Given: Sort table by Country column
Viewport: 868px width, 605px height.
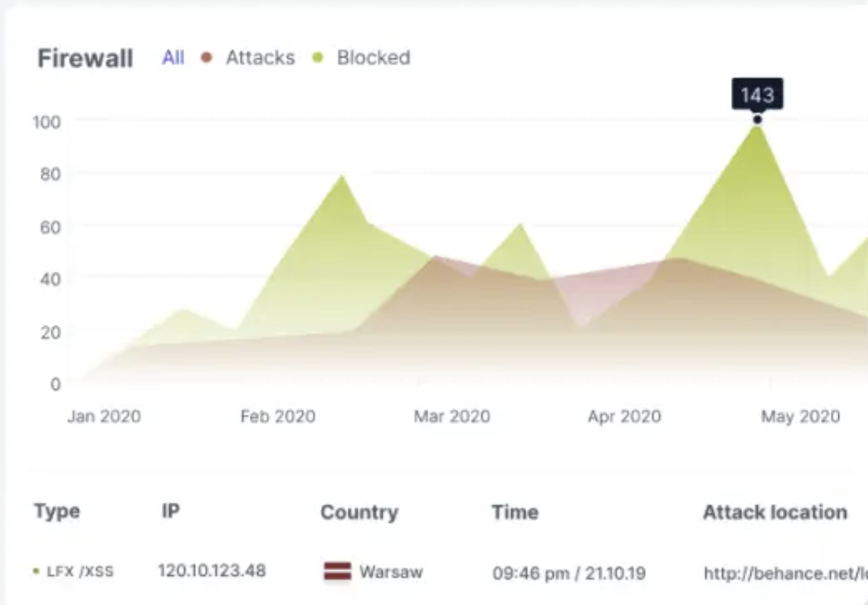Looking at the screenshot, I should click(359, 512).
